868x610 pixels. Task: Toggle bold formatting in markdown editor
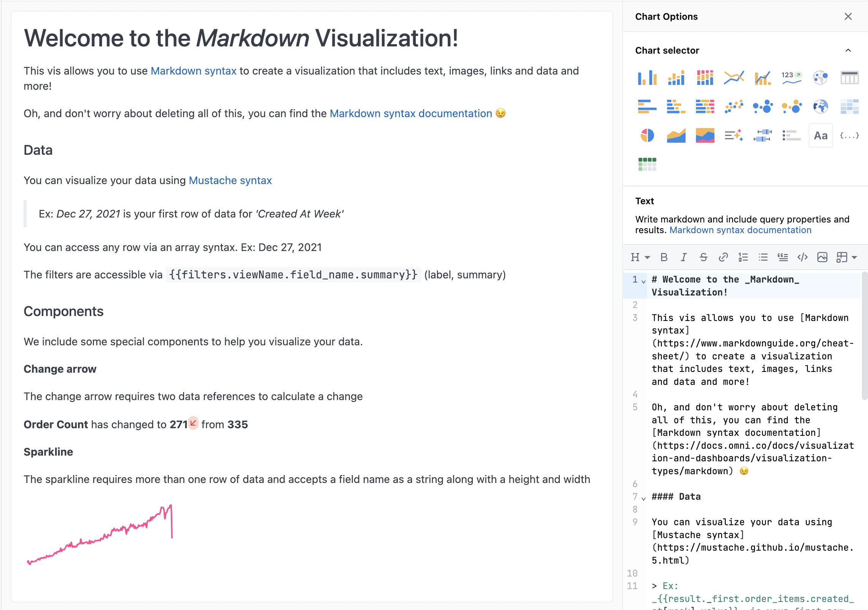(664, 257)
